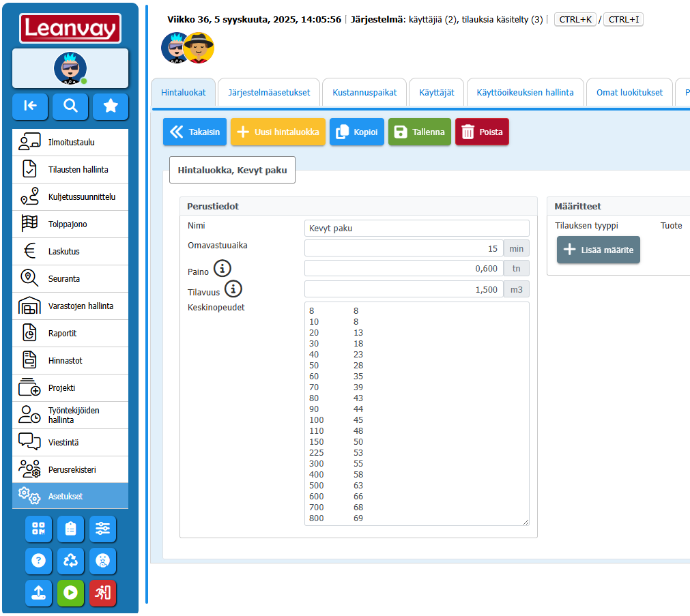Open the clipboard checklist icon
The height and width of the screenshot is (616, 690).
tap(70, 529)
